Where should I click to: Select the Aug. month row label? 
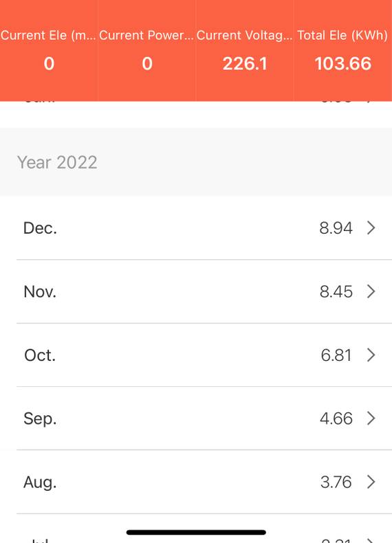click(x=39, y=483)
